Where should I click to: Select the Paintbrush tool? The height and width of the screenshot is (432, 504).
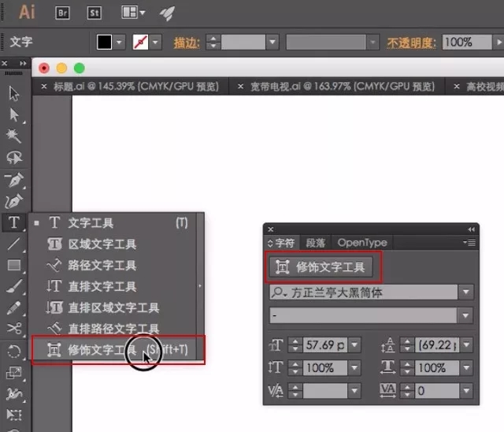click(x=14, y=286)
